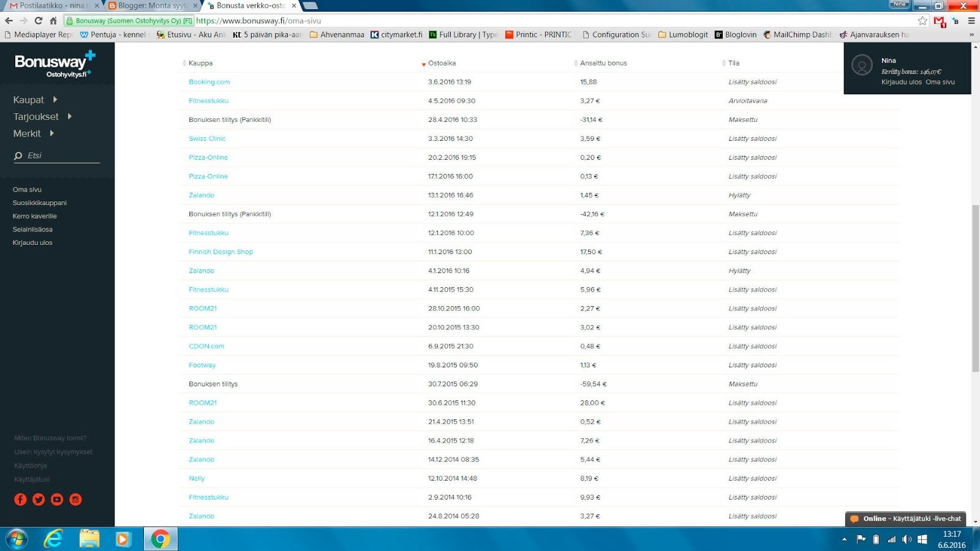Open the CDON.com shop link

coord(206,347)
